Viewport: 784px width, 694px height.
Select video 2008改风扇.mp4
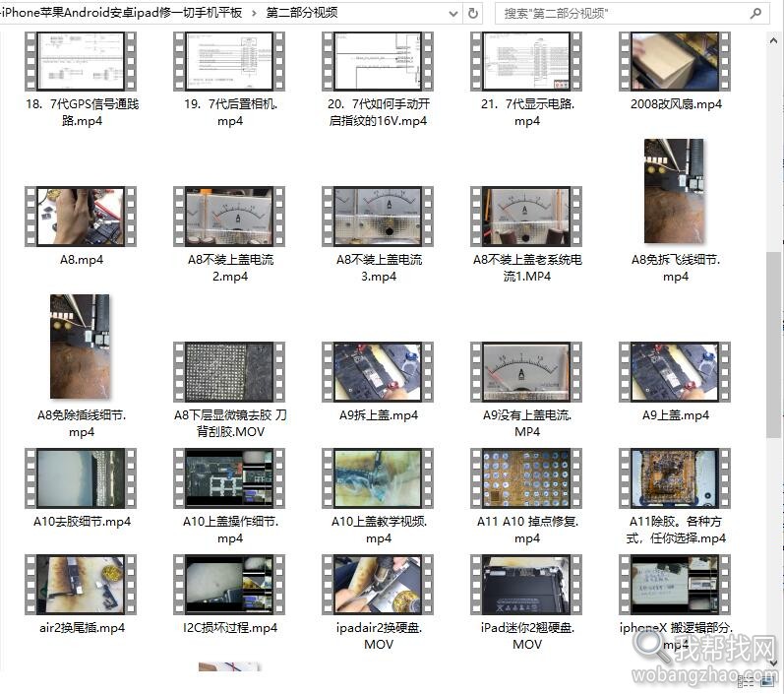pos(675,61)
